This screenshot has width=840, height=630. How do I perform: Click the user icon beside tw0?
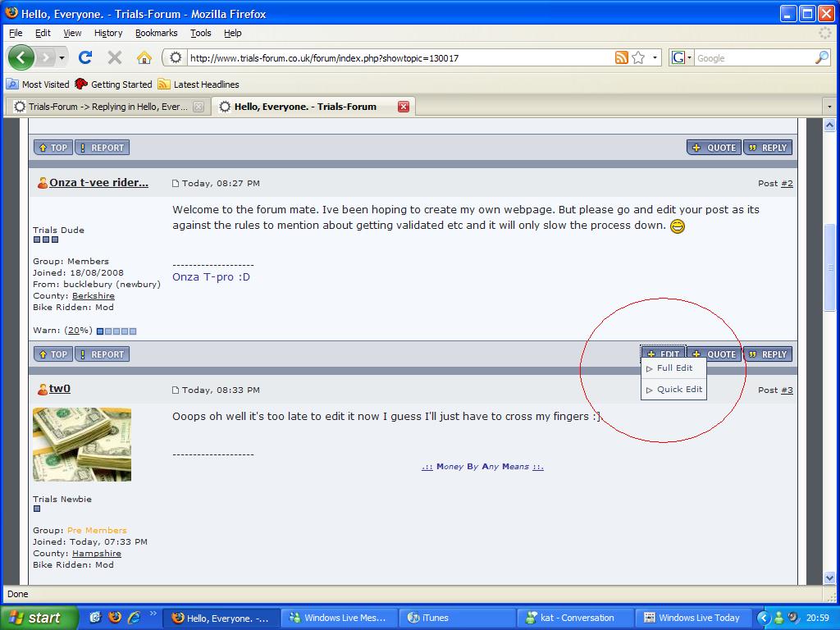[x=43, y=390]
